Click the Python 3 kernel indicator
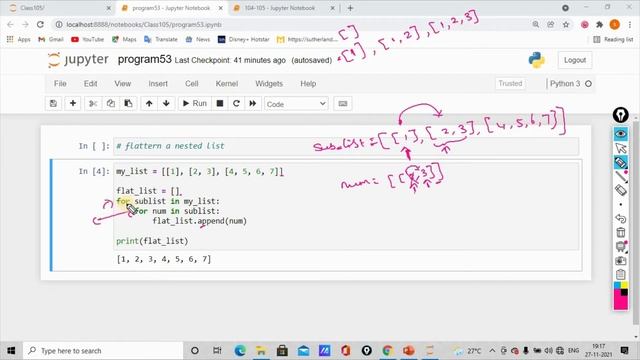Screen dimensions: 640x360 pyautogui.click(x=570, y=84)
